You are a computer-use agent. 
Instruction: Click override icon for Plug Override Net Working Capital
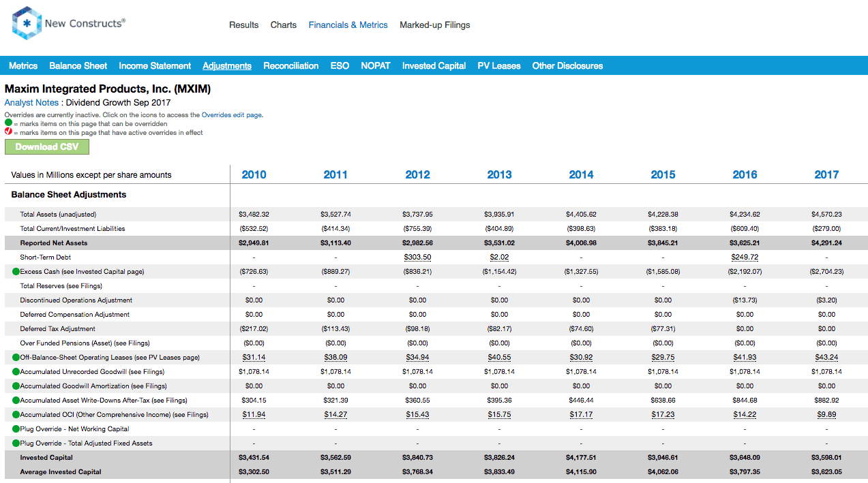[16, 429]
